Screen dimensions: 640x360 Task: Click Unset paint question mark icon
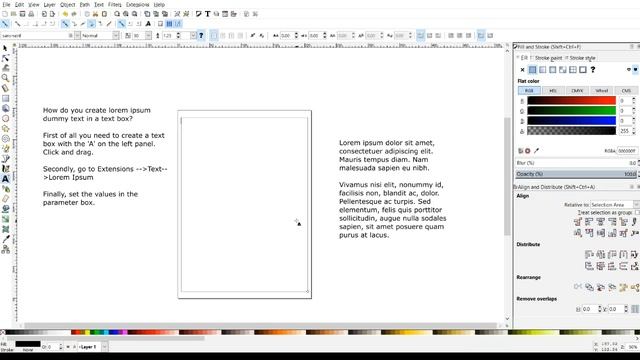[x=593, y=70]
